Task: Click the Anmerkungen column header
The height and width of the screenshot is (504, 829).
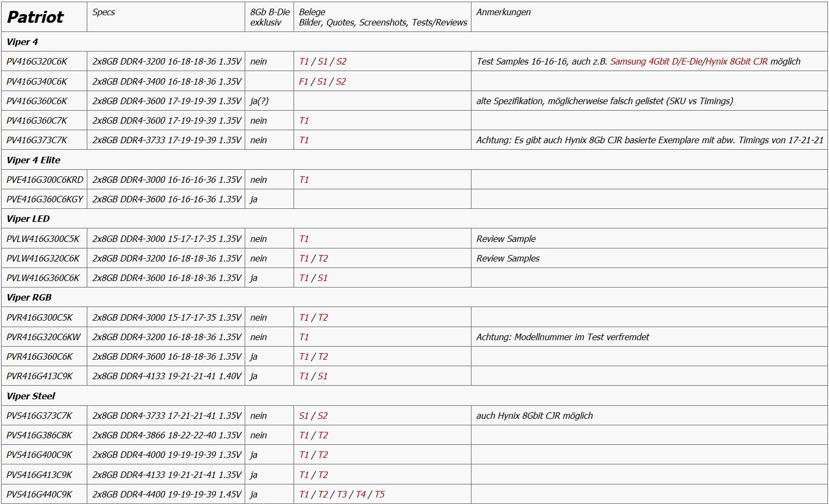Action: tap(503, 12)
